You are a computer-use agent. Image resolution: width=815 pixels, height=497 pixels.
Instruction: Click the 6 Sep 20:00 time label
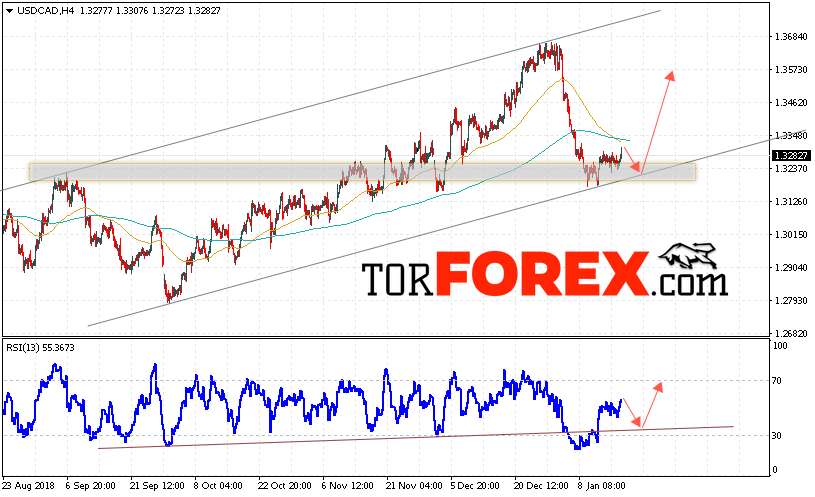[90, 486]
